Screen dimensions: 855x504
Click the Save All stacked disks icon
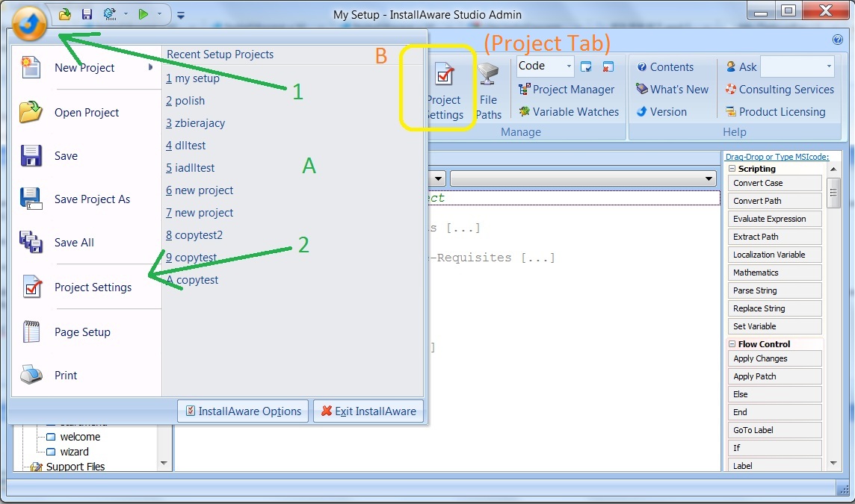click(x=31, y=243)
